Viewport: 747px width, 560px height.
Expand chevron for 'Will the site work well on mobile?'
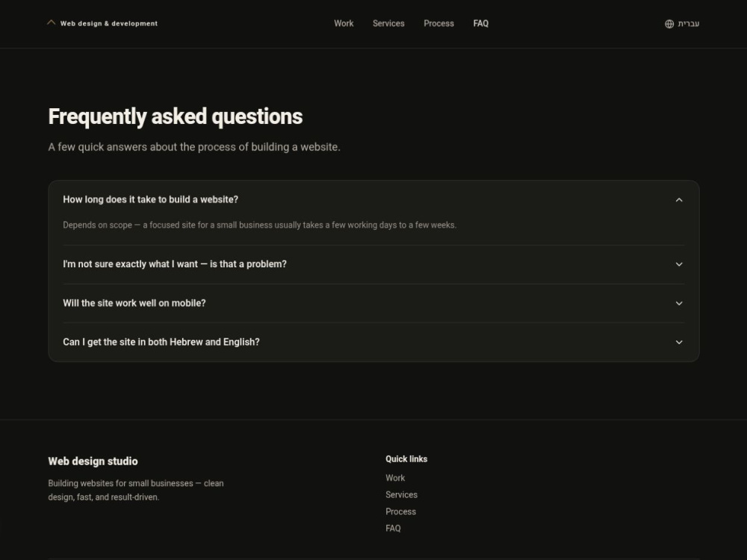(679, 303)
